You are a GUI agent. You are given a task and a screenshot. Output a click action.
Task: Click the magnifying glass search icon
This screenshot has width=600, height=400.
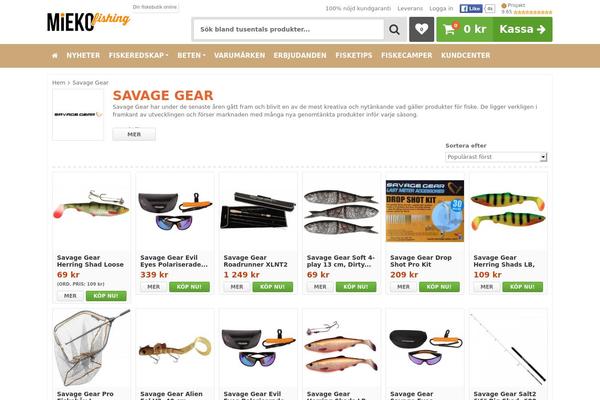(x=394, y=29)
